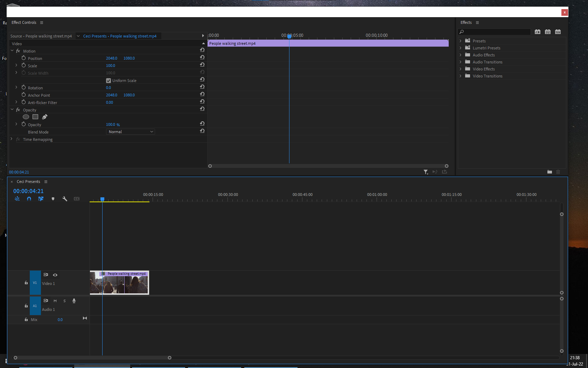Screen dimensions: 588x368
Task: Expand the Video Effects folder
Action: coord(461,69)
